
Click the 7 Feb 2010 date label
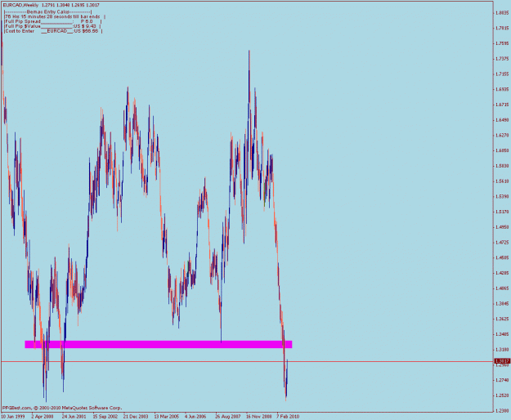(288, 417)
